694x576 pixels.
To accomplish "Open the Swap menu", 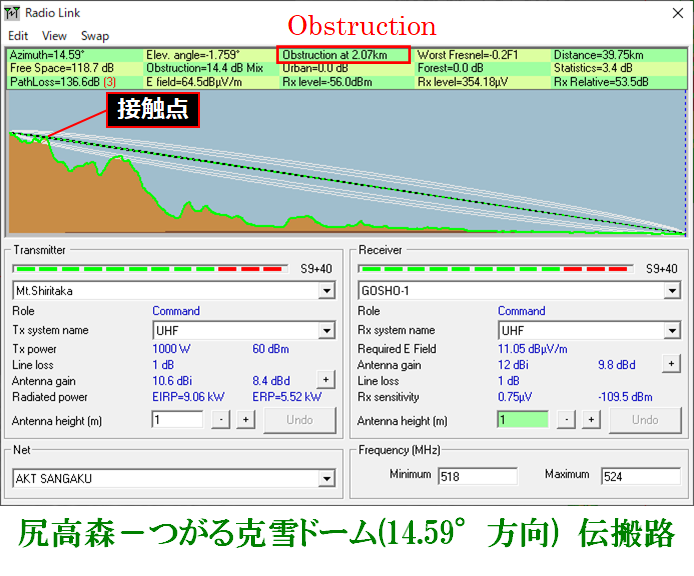I will 95,36.
